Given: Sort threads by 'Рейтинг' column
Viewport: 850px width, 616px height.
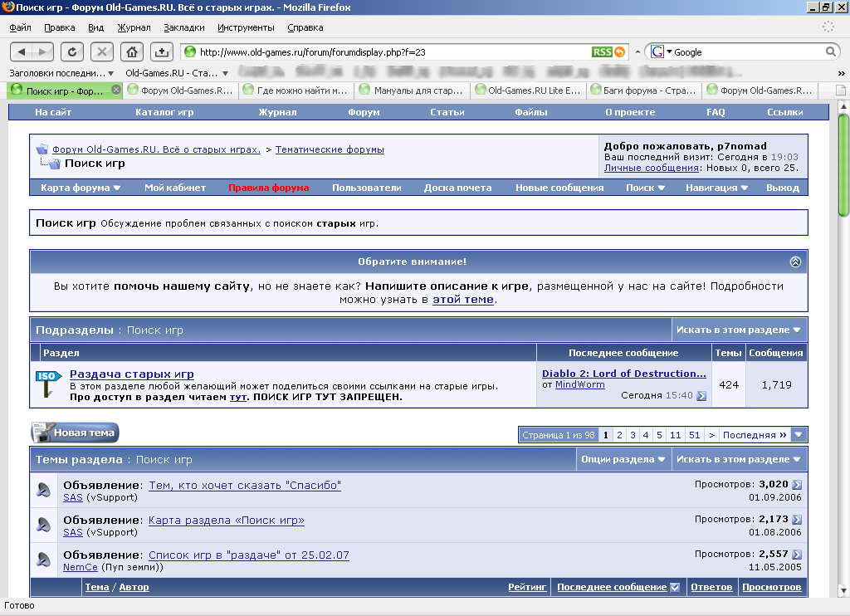Looking at the screenshot, I should click(527, 587).
